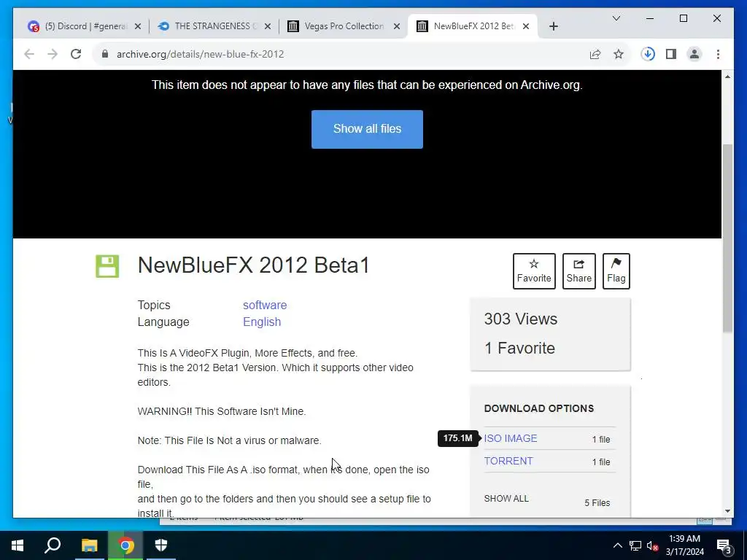Open File Explorer from the taskbar
This screenshot has height=560, width=747.
[x=89, y=545]
